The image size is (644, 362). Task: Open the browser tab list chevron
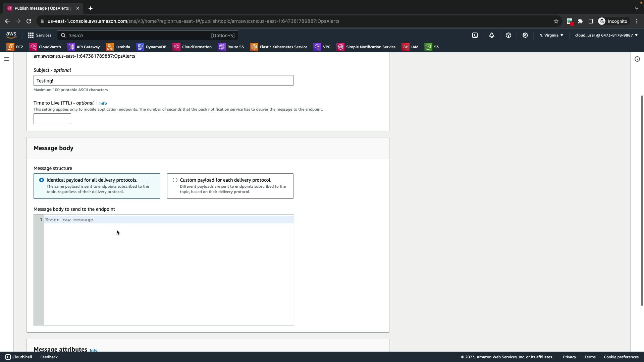(636, 8)
